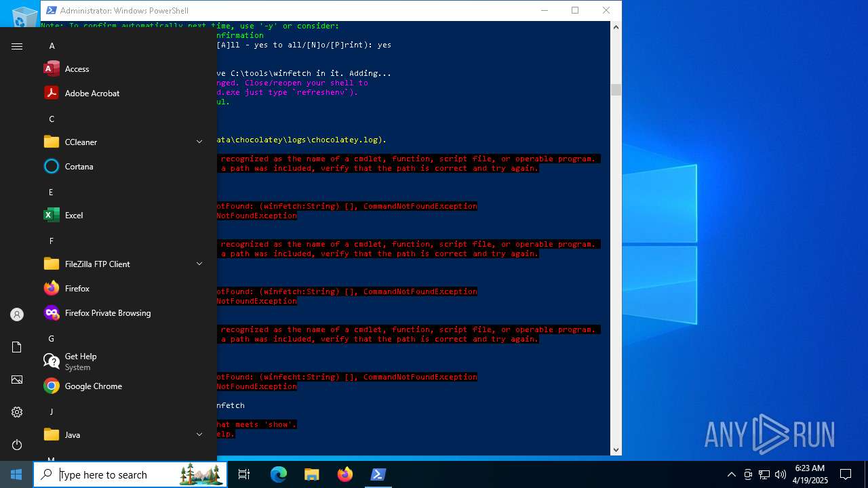This screenshot has height=488, width=868.
Task: Launch Firefox from the Start menu list
Action: click(125, 289)
